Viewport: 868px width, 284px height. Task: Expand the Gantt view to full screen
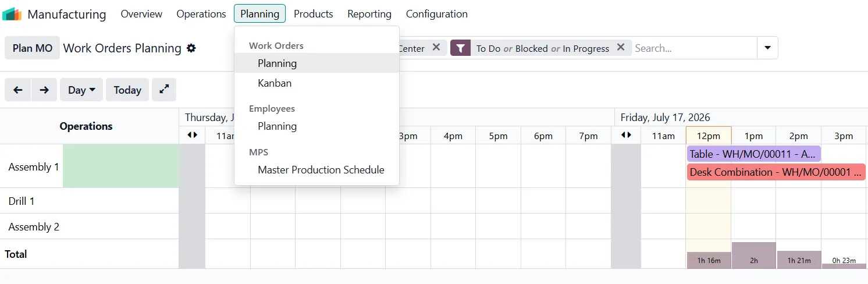click(164, 90)
